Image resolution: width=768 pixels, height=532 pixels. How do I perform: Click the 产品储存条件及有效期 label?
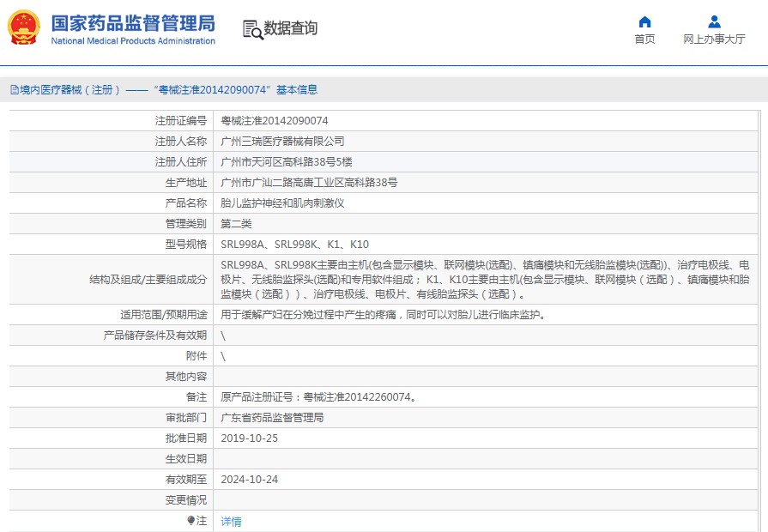154,335
